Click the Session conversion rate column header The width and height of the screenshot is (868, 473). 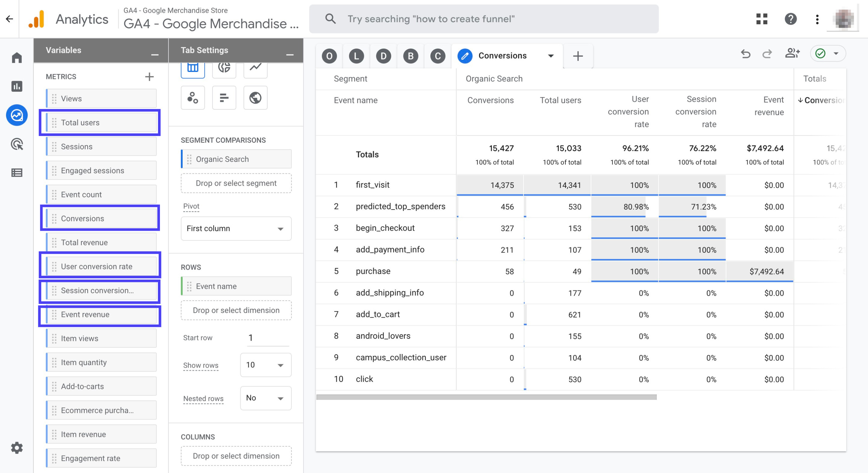click(x=696, y=112)
